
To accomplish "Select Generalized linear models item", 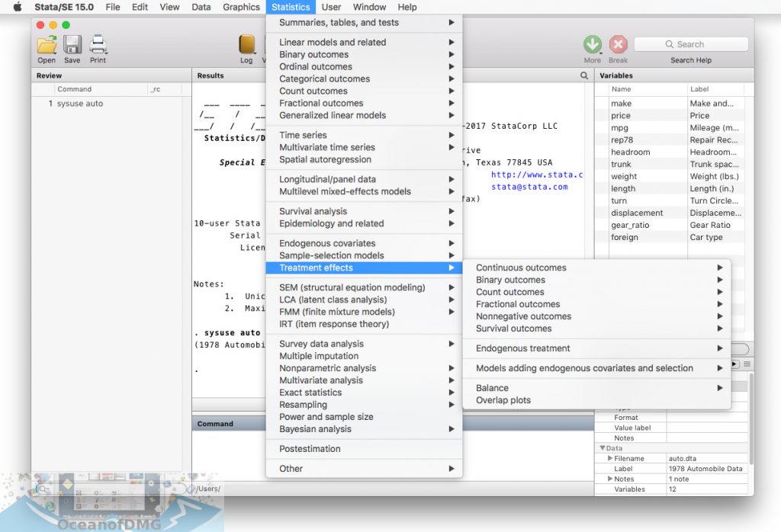I will pos(364,115).
